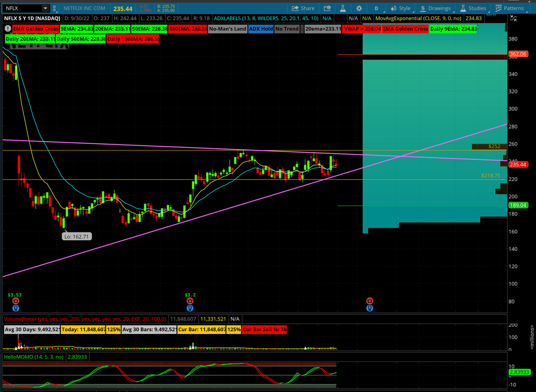Click the 362.06 price axis bubble
The width and height of the screenshot is (536, 392).
coord(519,54)
